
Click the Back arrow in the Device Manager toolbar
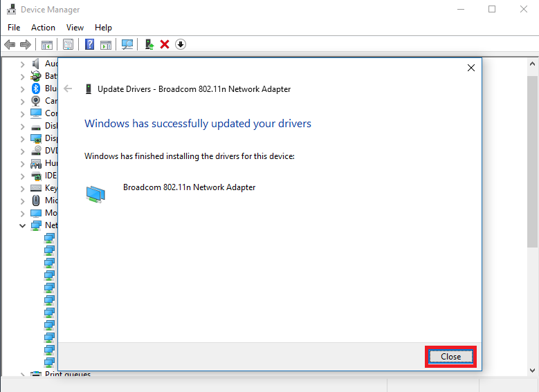(x=10, y=44)
